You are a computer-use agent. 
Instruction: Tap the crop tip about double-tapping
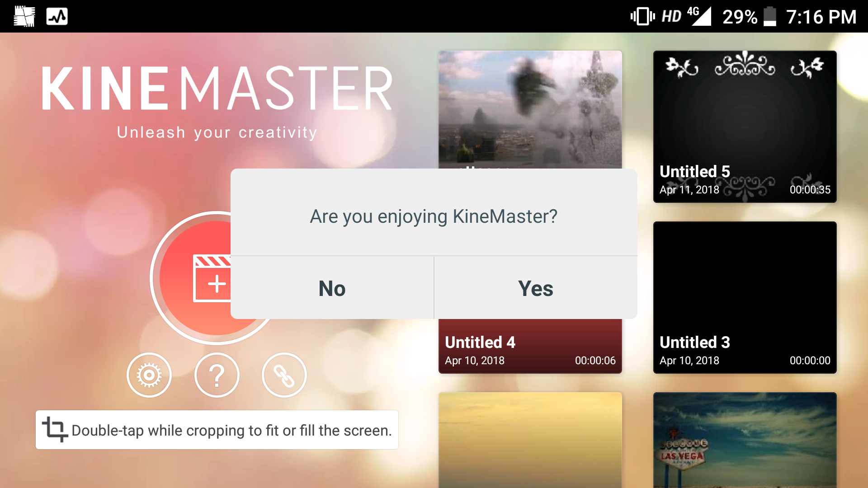click(217, 430)
